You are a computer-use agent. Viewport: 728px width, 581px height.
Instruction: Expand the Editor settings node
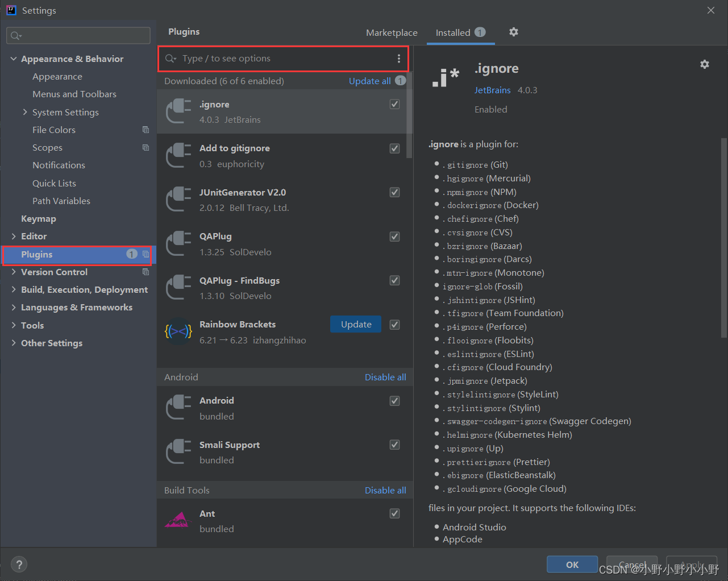14,236
